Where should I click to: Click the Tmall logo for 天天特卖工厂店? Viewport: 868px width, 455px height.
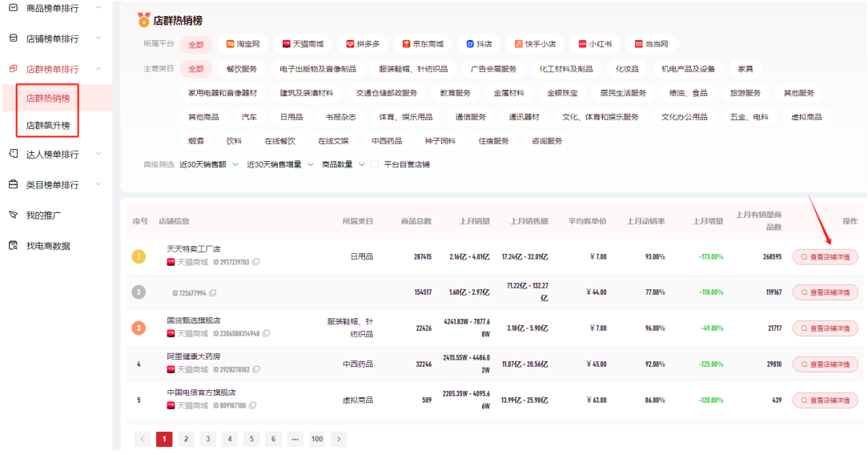click(171, 262)
